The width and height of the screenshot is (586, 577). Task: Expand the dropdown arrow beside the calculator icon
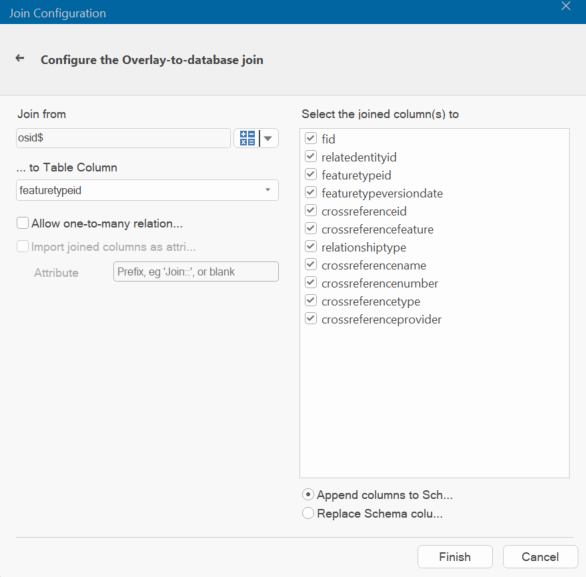coord(268,138)
